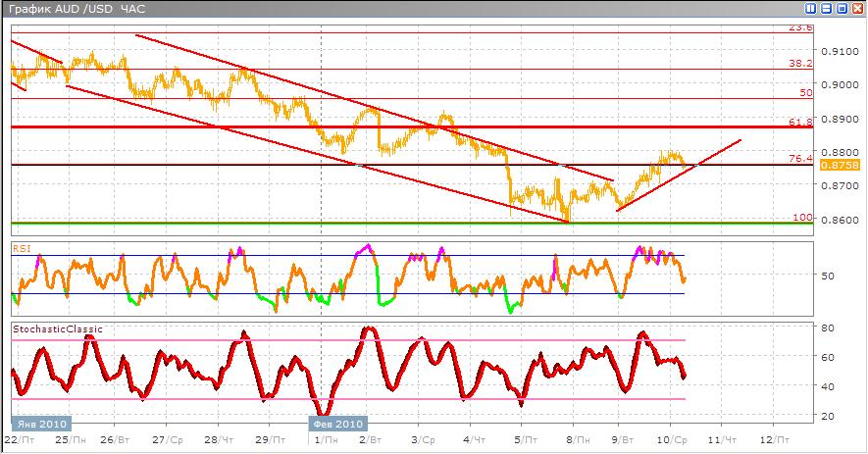The height and width of the screenshot is (454, 868).
Task: Maximize the AUD/USD chart window
Action: [x=841, y=7]
